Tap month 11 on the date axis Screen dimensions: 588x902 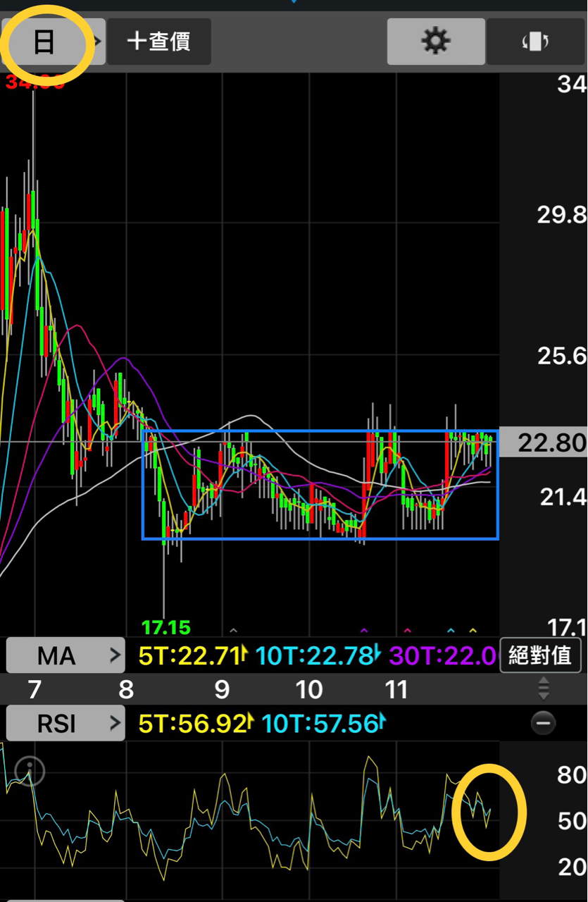[x=396, y=688]
